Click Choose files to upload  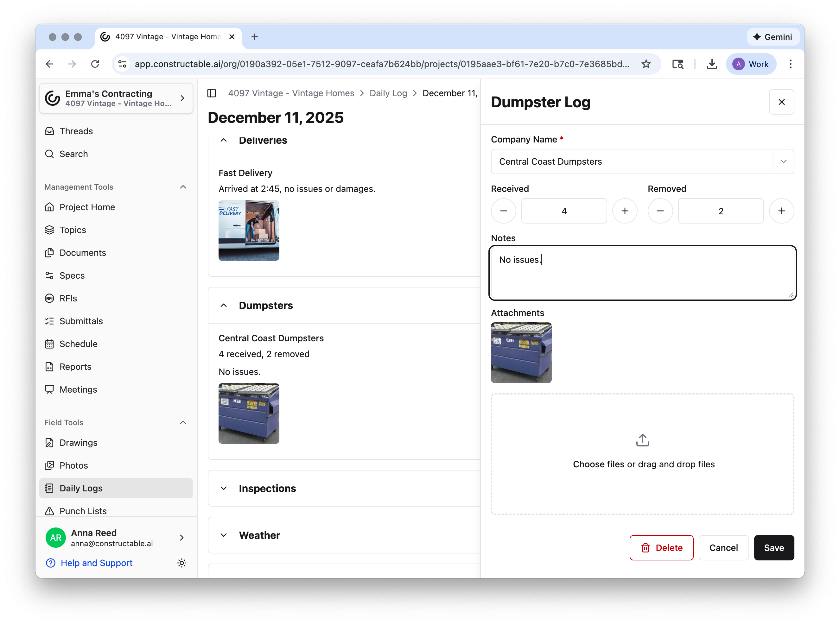tap(599, 464)
